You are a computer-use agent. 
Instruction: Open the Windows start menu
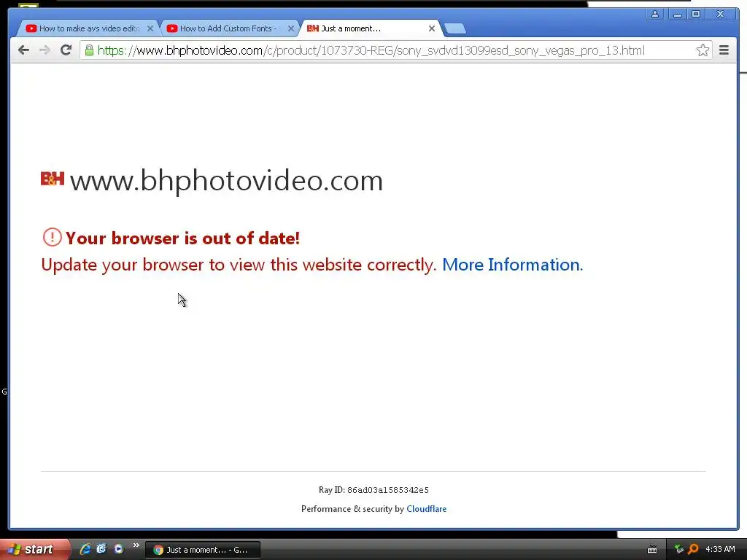[x=34, y=549]
